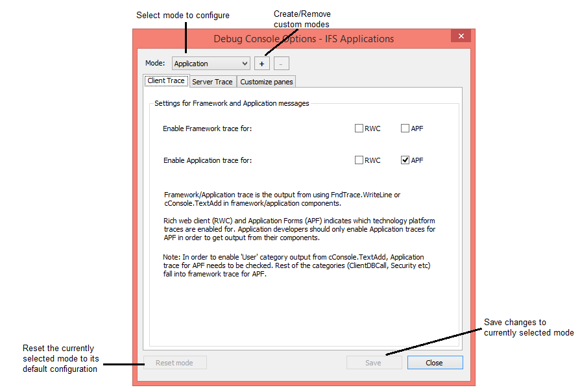This screenshot has width=580, height=392.
Task: Select the Client Trace tab
Action: coord(166,81)
